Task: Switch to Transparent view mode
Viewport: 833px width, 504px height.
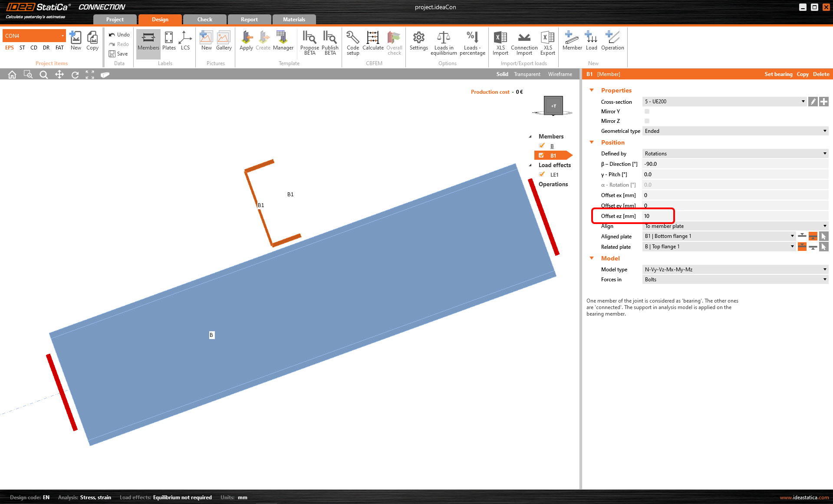Action: point(527,74)
